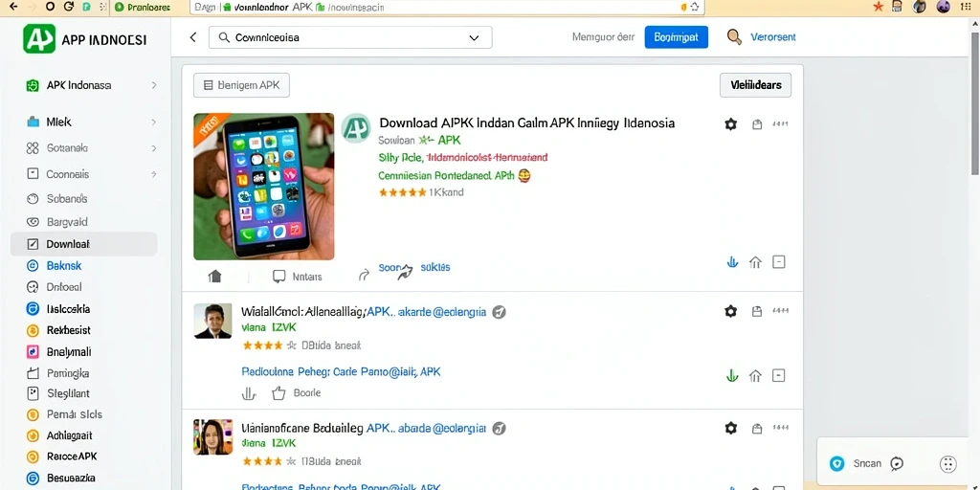This screenshot has width=980, height=490.
Task: Expand the Mlek sidebar chevron
Action: click(154, 122)
